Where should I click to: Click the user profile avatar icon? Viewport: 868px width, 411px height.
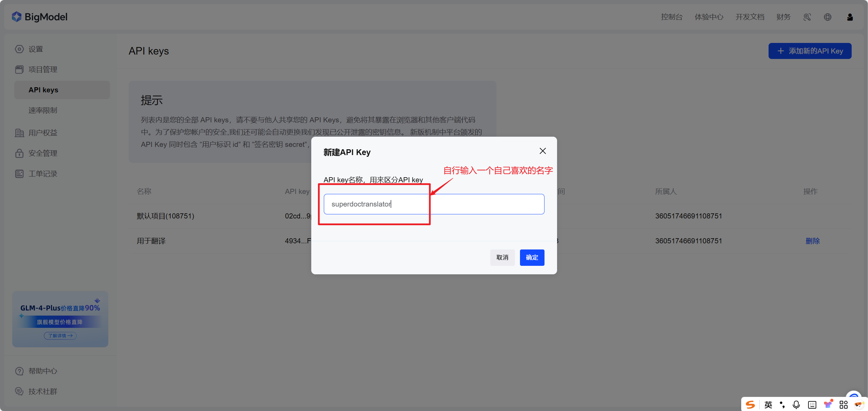click(x=850, y=17)
